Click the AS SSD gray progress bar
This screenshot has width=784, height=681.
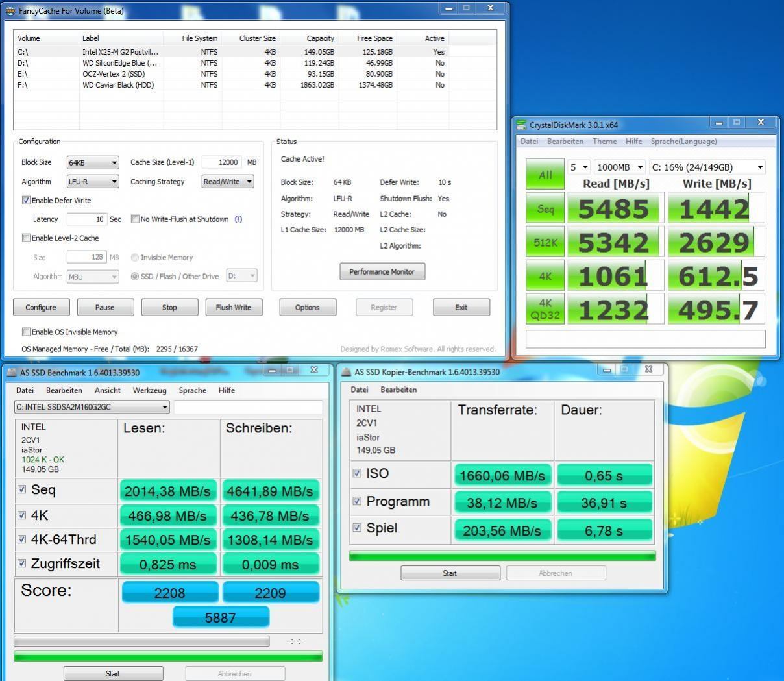pos(141,641)
